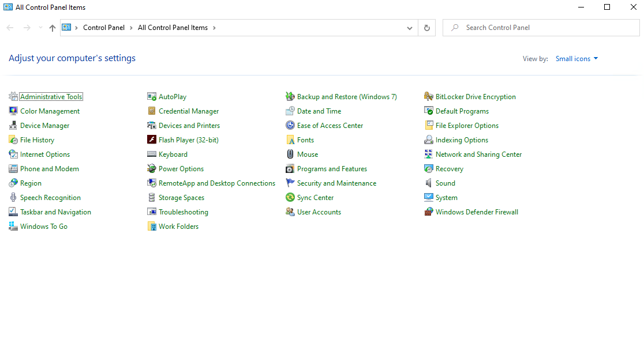Open the Fonts icon

(x=290, y=140)
